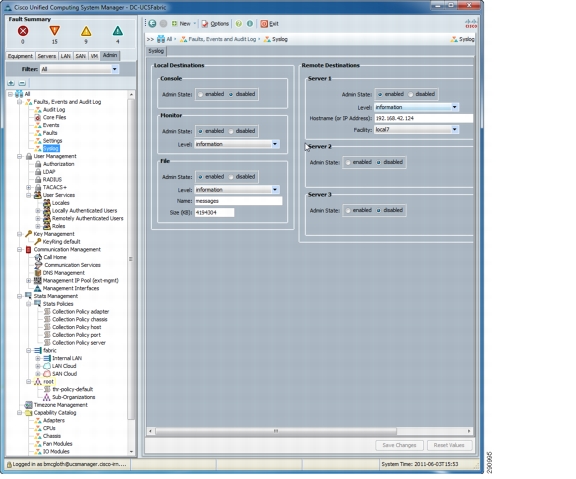Image resolution: width=576 pixels, height=479 pixels.
Task: Switch to the Equipment tab
Action: [20, 56]
